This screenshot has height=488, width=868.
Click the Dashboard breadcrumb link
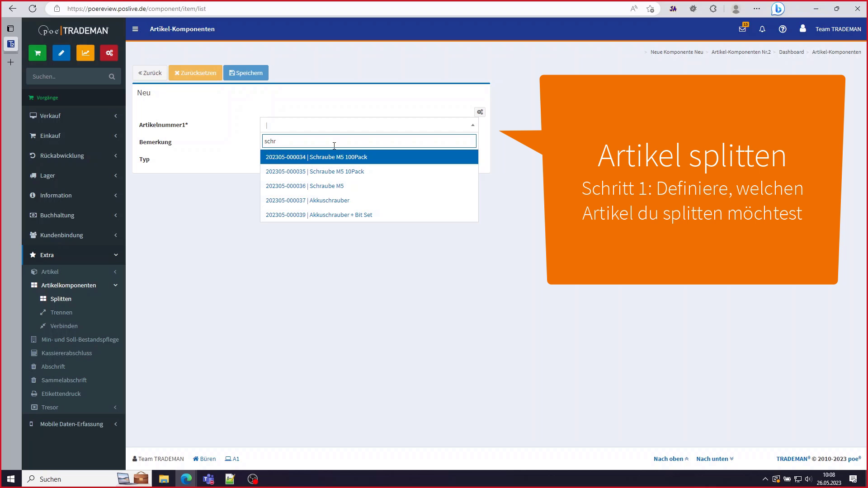coord(791,52)
